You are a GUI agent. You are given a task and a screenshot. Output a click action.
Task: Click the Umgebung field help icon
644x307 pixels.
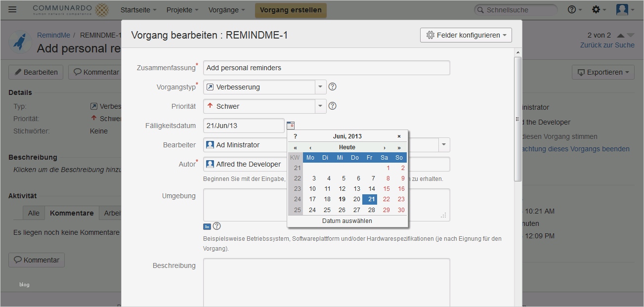[216, 226]
